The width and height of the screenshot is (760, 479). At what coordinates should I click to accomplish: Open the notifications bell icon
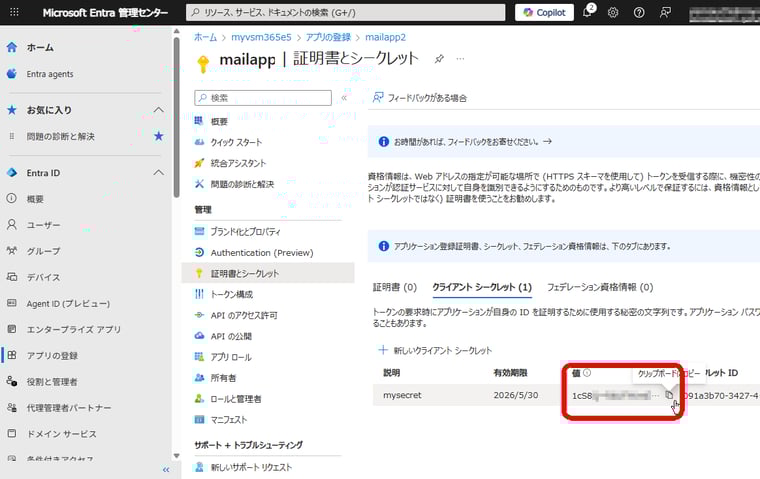click(587, 12)
